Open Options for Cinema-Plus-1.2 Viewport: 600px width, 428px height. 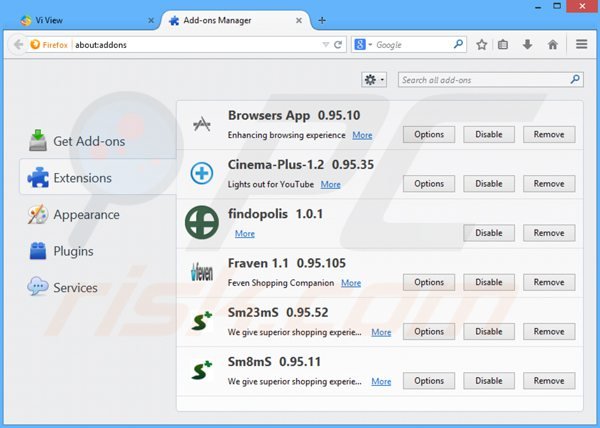point(429,184)
